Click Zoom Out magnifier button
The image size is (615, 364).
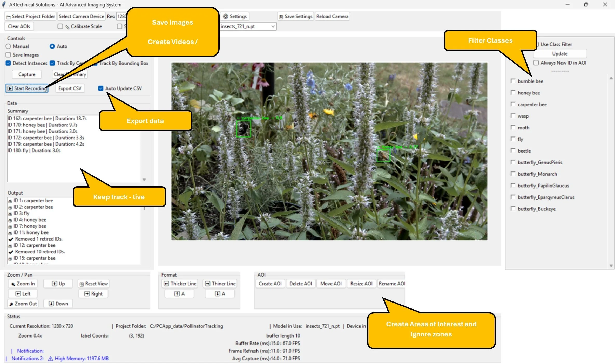23,304
